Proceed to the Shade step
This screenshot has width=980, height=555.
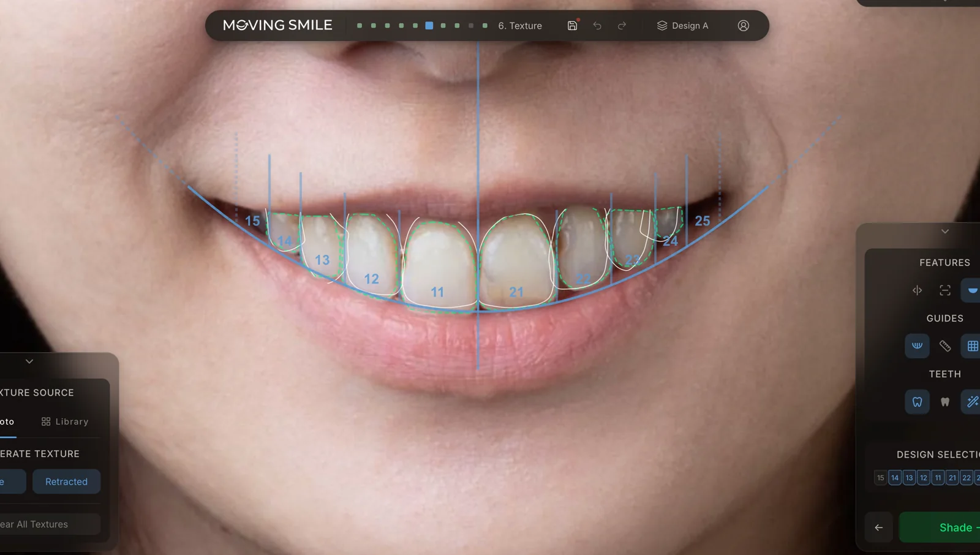940,527
